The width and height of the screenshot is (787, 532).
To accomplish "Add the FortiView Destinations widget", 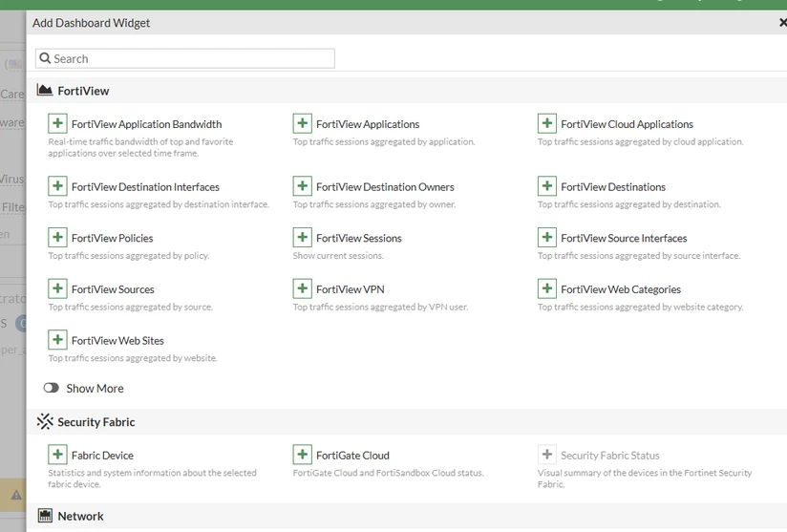I will (x=547, y=186).
